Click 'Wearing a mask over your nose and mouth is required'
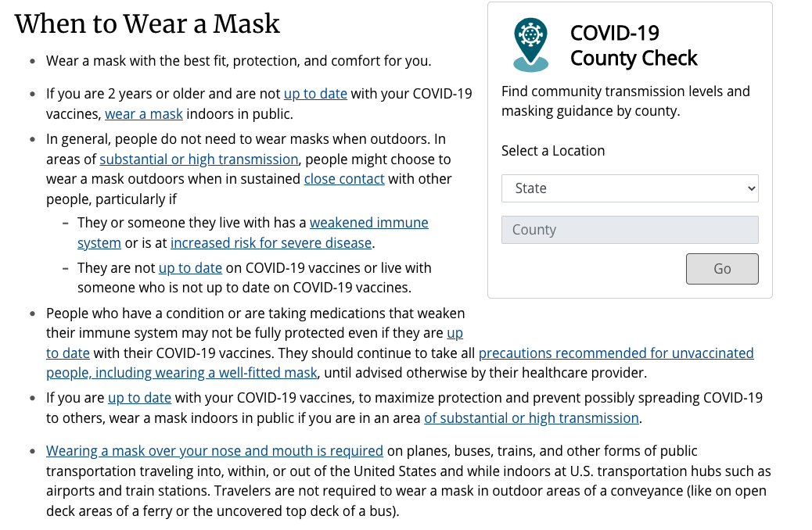812x530 pixels. click(214, 451)
